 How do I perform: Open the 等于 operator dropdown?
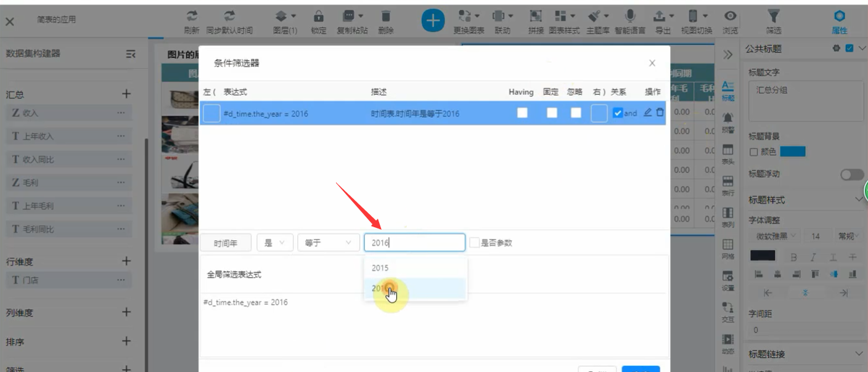[328, 243]
